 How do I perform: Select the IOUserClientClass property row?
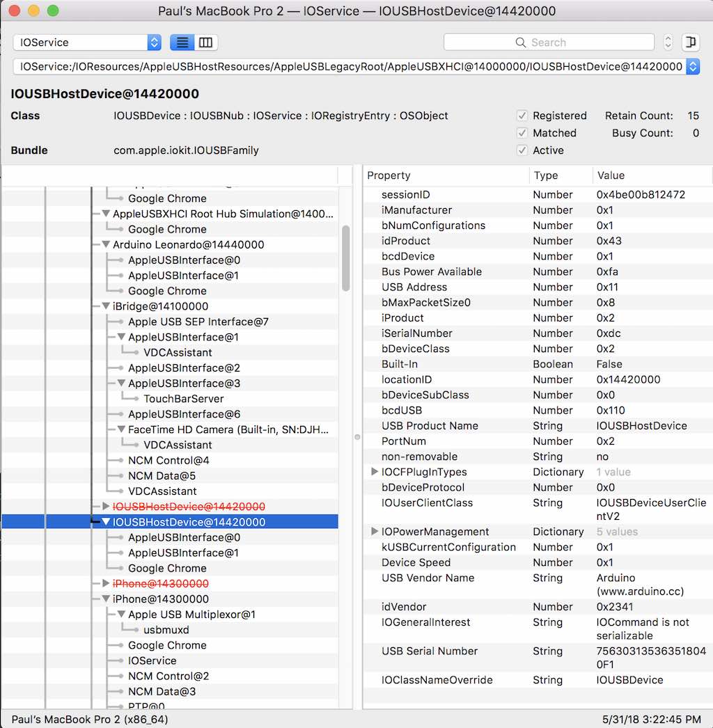pyautogui.click(x=538, y=509)
